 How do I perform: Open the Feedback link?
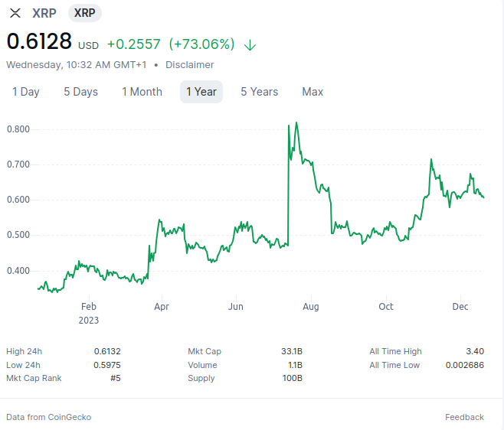tap(464, 417)
